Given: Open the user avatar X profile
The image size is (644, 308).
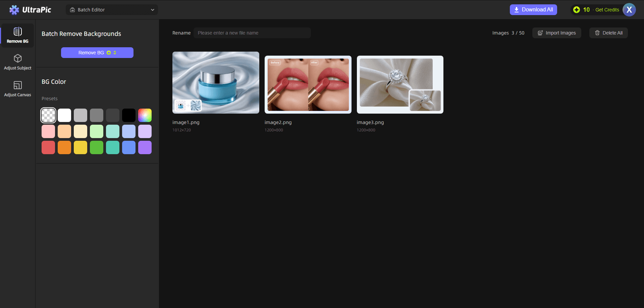Looking at the screenshot, I should [629, 10].
